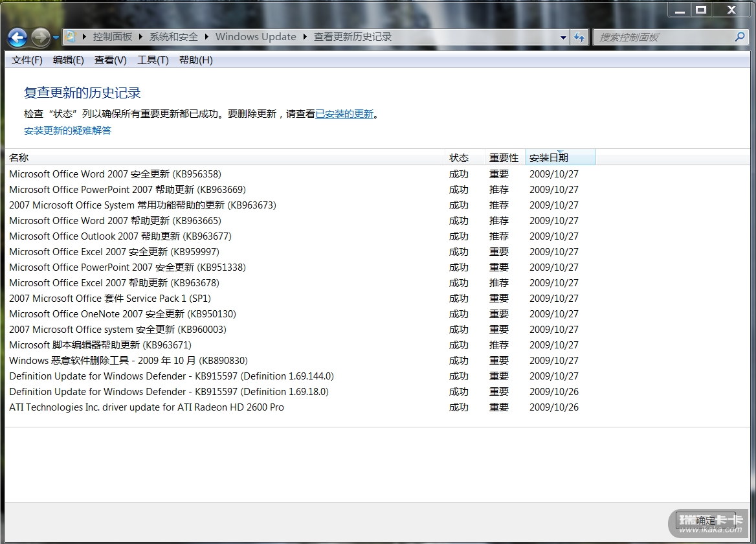Viewport: 756px width, 544px height.
Task: Open the 文件(F) menu
Action: [x=27, y=60]
